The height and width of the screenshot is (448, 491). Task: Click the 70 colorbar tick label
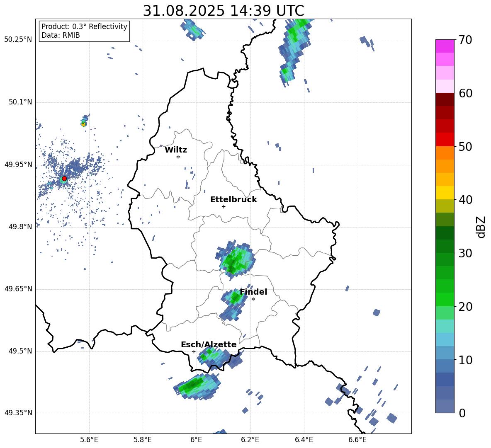pyautogui.click(x=465, y=40)
